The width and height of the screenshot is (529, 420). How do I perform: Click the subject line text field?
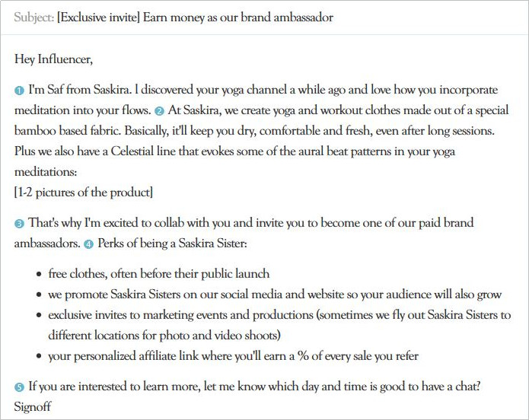[x=265, y=17]
